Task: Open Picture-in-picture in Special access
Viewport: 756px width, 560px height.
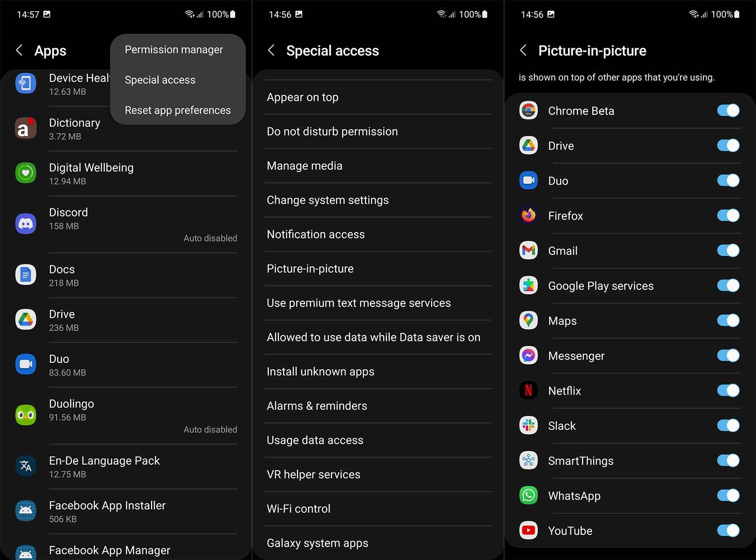Action: point(378,269)
